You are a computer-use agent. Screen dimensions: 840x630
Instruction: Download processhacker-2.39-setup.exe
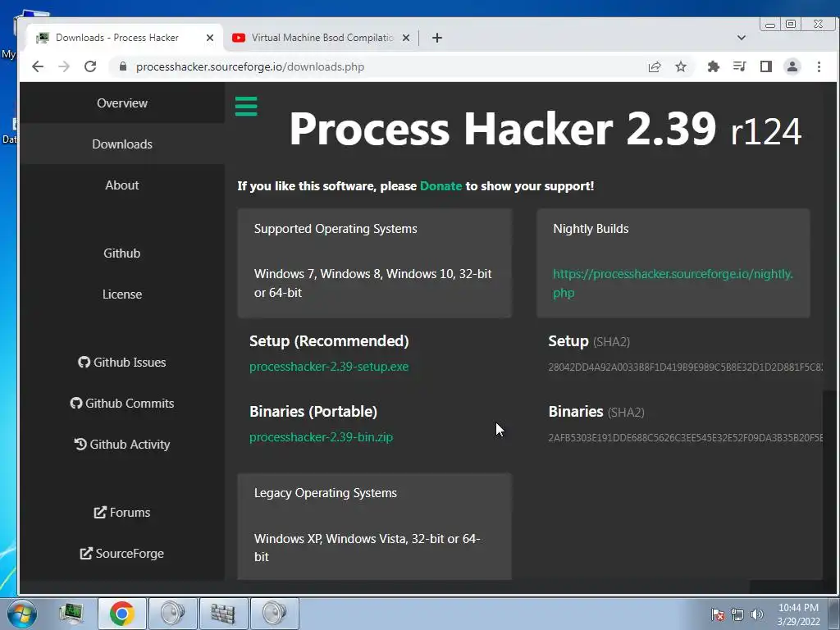coord(329,367)
